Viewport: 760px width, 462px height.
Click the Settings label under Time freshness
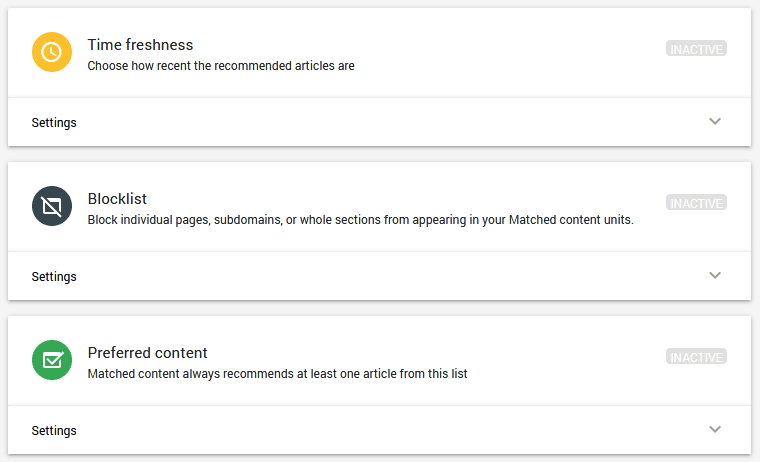(54, 123)
